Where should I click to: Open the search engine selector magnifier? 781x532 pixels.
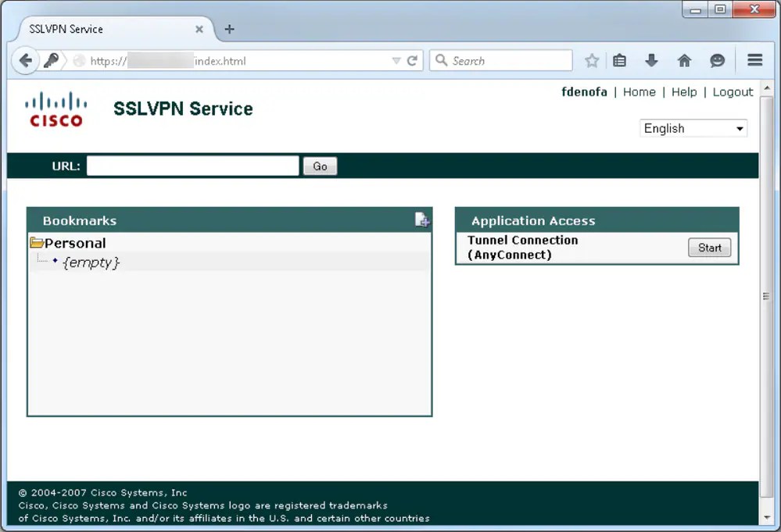[x=442, y=59]
